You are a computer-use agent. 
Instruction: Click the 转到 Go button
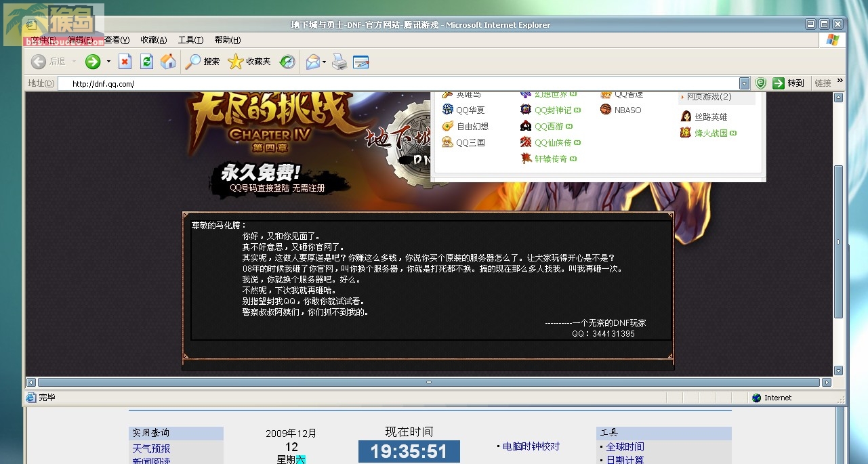coord(789,83)
